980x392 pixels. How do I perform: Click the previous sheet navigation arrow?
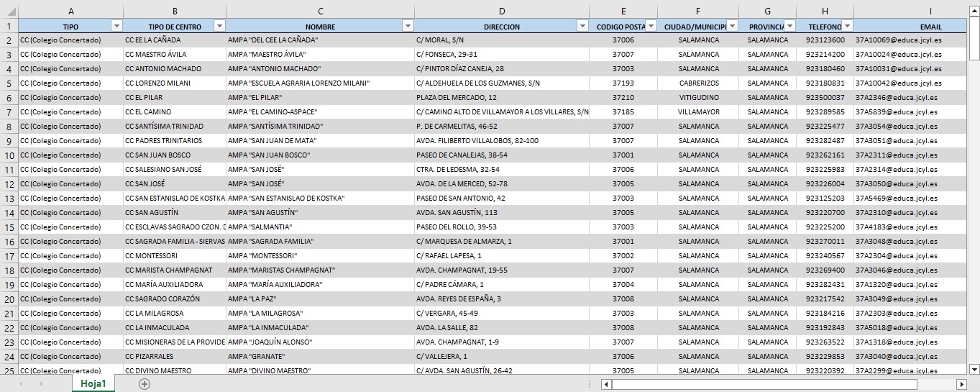click(x=21, y=384)
